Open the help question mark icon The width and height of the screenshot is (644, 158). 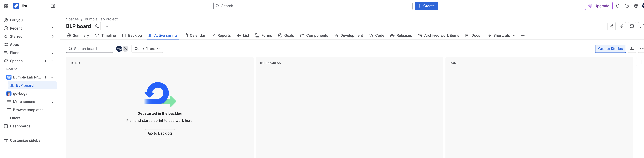click(627, 6)
